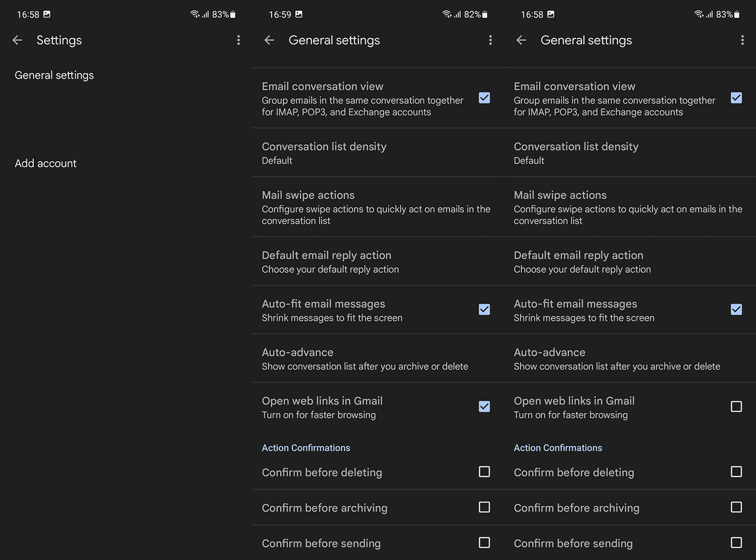The height and width of the screenshot is (560, 756).
Task: Disable Auto-fit email messages in middle screen
Action: [x=484, y=310]
